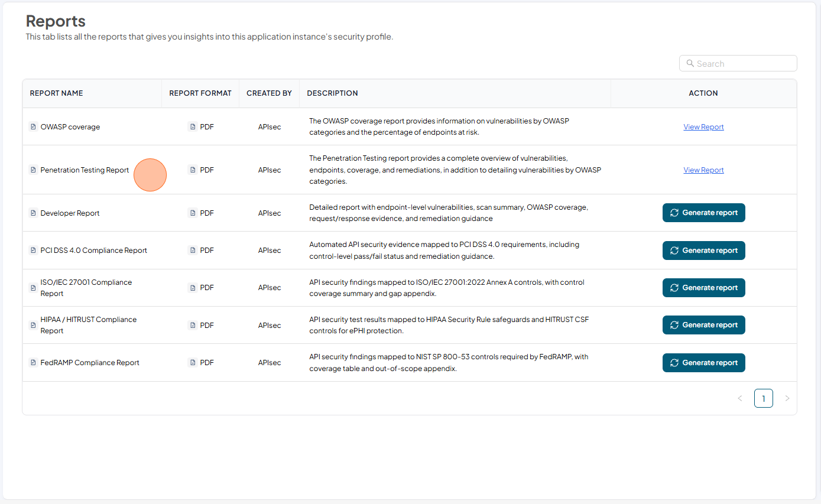Viewport: 821px width, 504px height.
Task: Click the HIPAA / HITRUST Compliance Report name
Action: point(88,325)
